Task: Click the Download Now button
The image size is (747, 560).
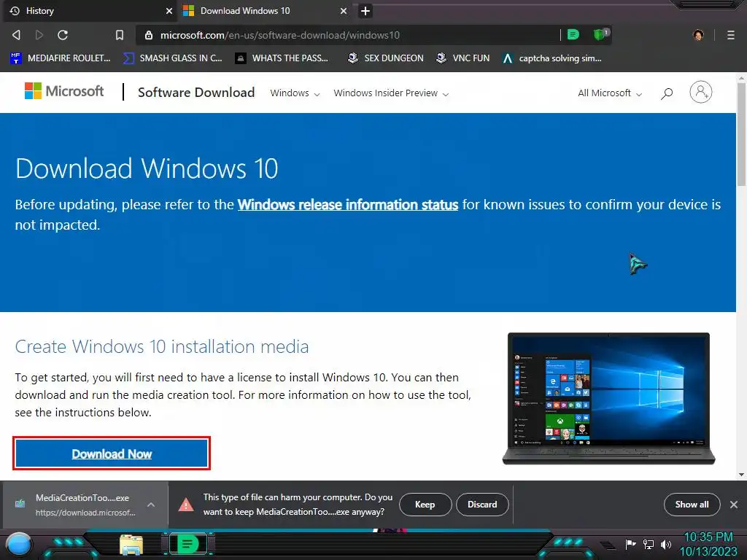Action: 112,454
